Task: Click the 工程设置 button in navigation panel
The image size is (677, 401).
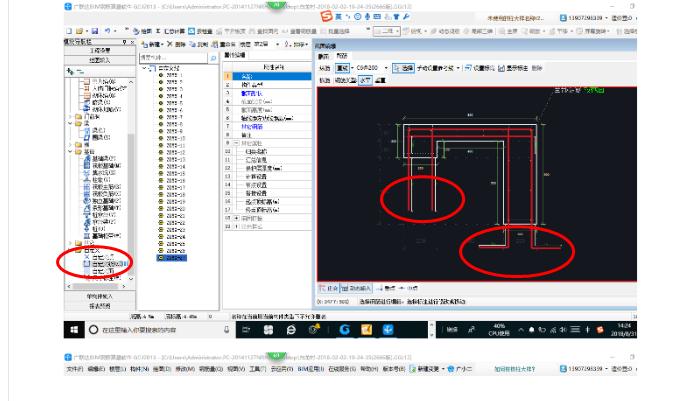Action: point(100,51)
